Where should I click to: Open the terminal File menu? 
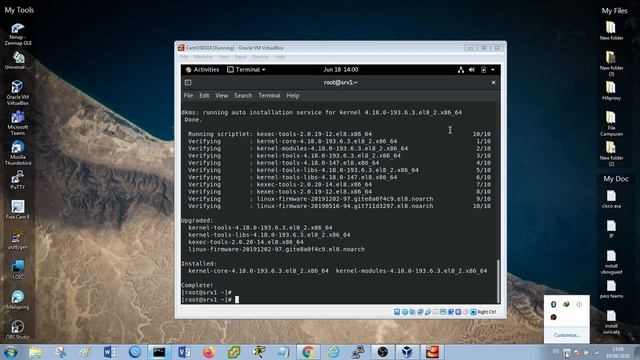pyautogui.click(x=188, y=96)
